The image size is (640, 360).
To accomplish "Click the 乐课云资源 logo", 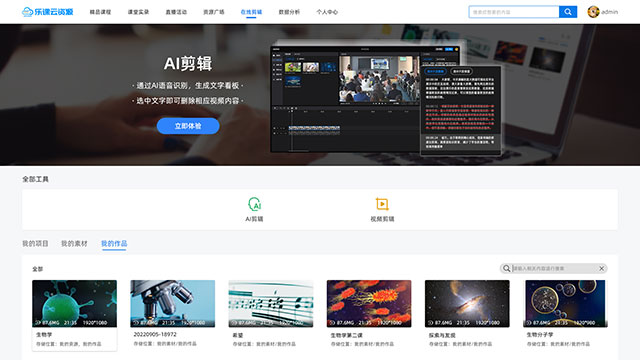I will coord(47,12).
